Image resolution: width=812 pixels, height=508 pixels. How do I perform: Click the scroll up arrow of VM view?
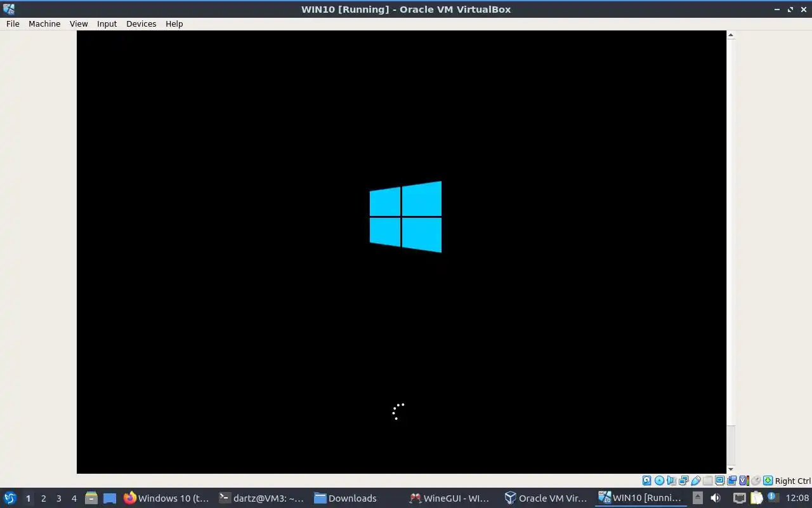730,35
